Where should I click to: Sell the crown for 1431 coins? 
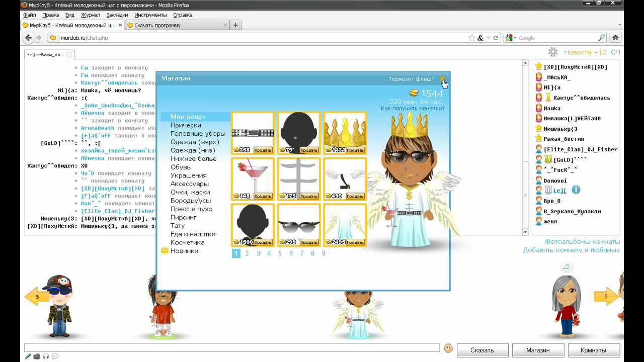[355, 150]
